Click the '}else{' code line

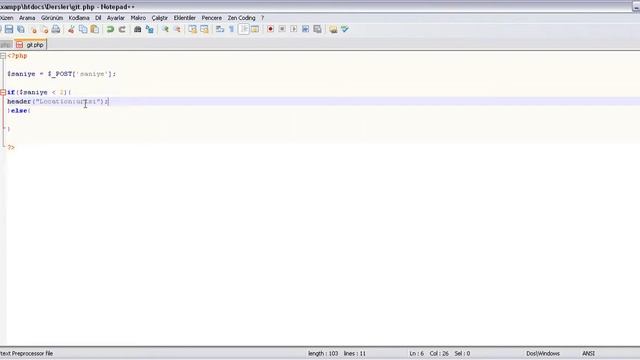pos(19,111)
